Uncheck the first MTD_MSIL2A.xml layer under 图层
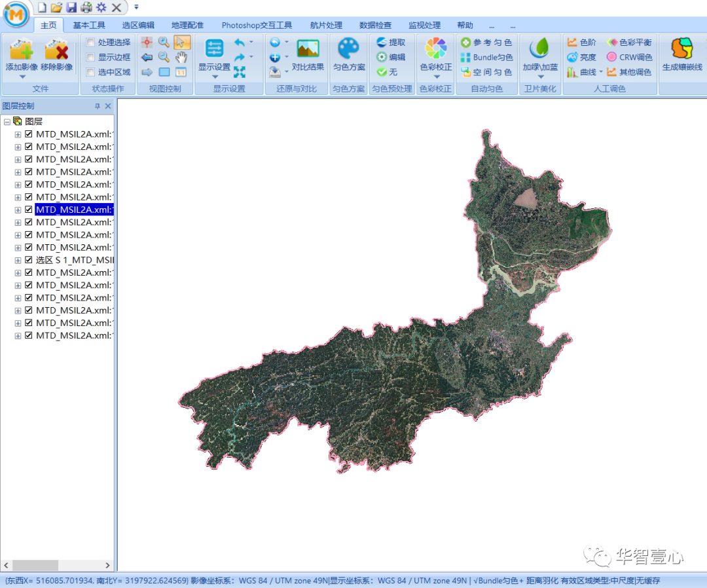The width and height of the screenshot is (707, 588). pyautogui.click(x=28, y=134)
